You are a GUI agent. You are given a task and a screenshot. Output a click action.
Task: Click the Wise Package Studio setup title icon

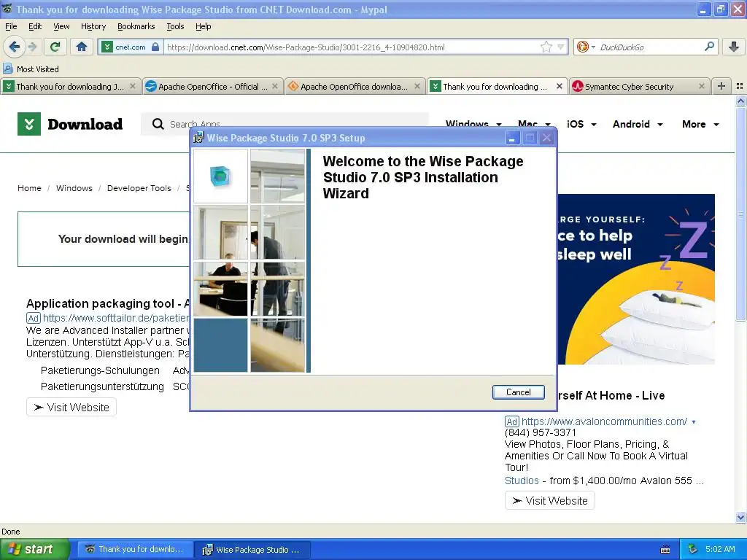[x=198, y=138]
